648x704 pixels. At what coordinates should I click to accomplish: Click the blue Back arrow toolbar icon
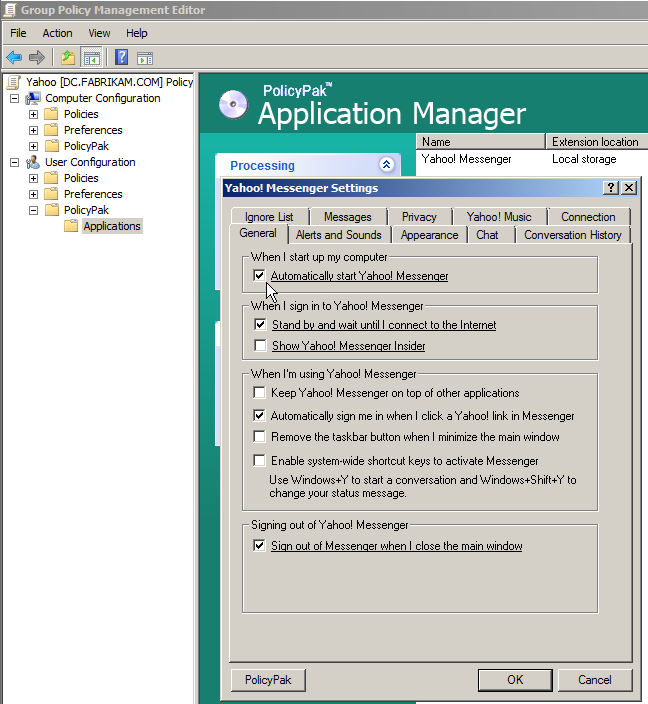14,57
